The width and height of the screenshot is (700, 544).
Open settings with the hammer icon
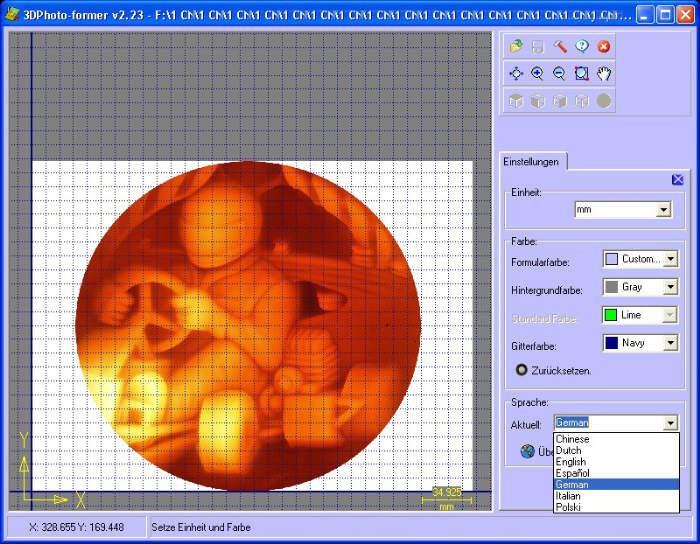(560, 46)
